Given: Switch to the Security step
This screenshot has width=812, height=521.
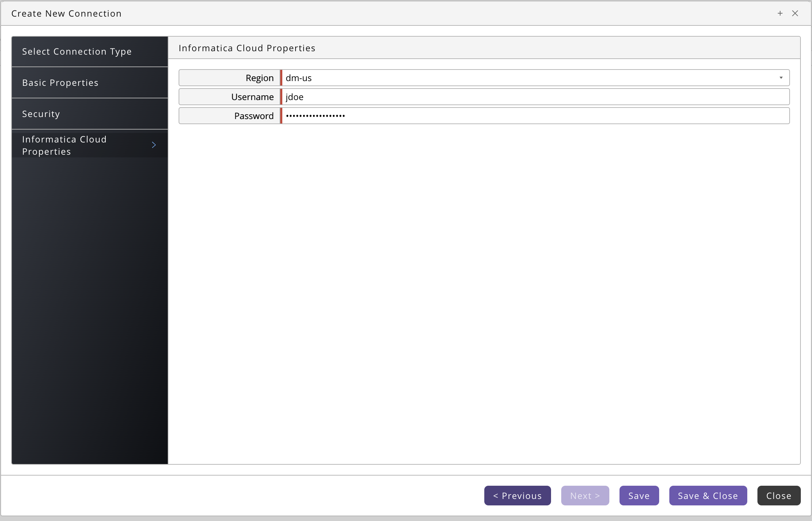Looking at the screenshot, I should (x=90, y=114).
